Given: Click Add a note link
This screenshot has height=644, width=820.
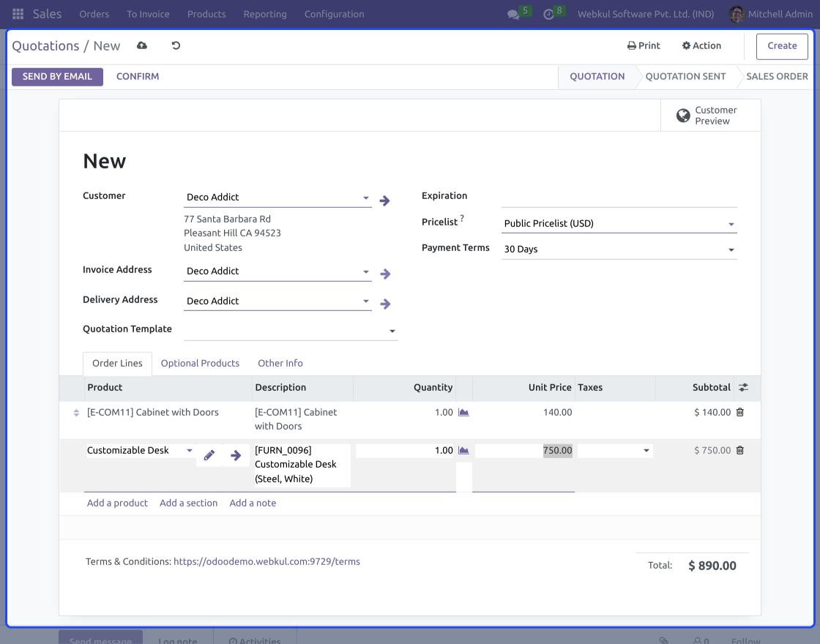Looking at the screenshot, I should [x=253, y=503].
